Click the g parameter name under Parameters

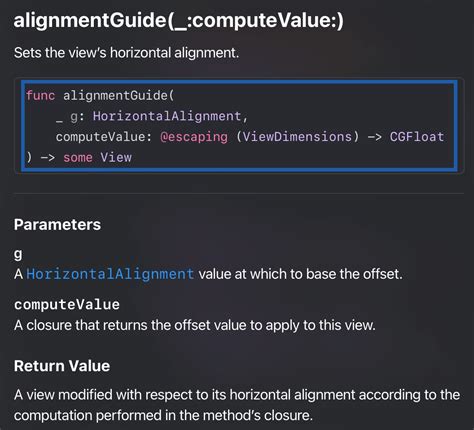[18, 255]
